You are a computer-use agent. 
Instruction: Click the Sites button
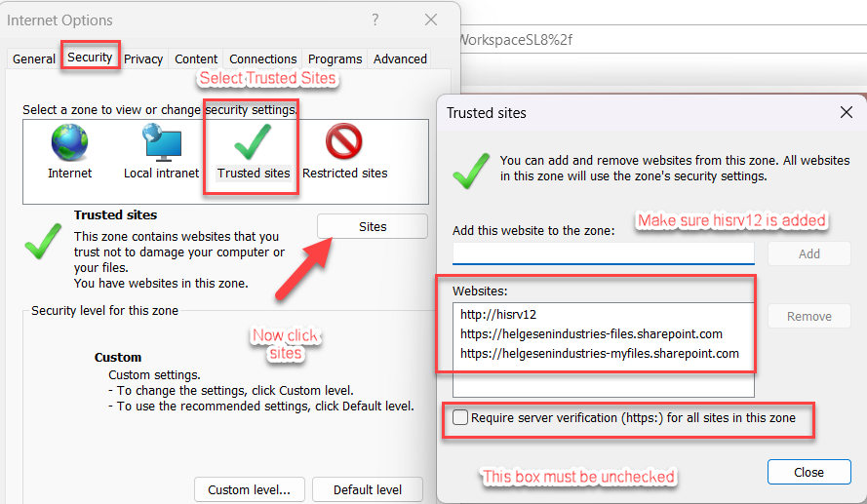373,226
